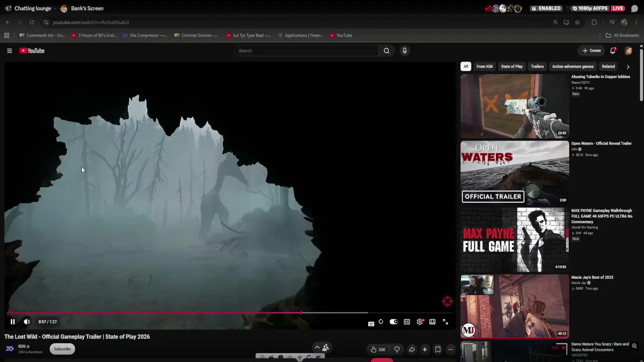
Task: Select the State of Play chip
Action: point(512,66)
